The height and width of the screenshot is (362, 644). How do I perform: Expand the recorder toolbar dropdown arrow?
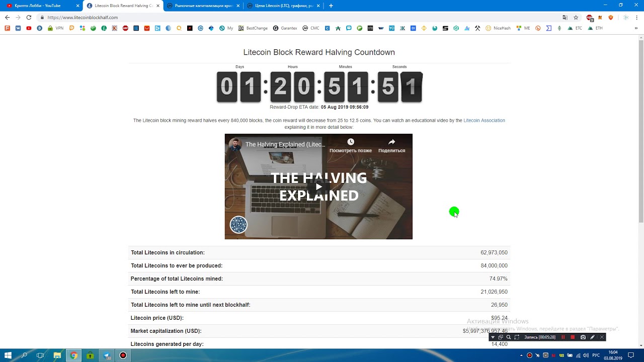(x=493, y=337)
